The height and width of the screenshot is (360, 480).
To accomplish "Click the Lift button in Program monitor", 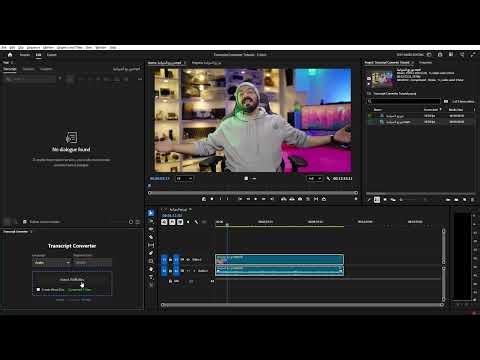I will click(x=284, y=199).
